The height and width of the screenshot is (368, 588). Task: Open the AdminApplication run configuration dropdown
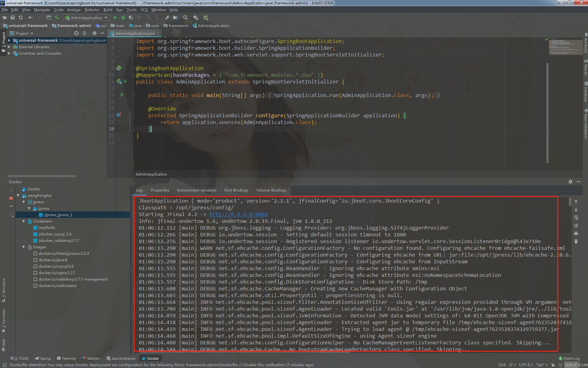click(x=86, y=18)
